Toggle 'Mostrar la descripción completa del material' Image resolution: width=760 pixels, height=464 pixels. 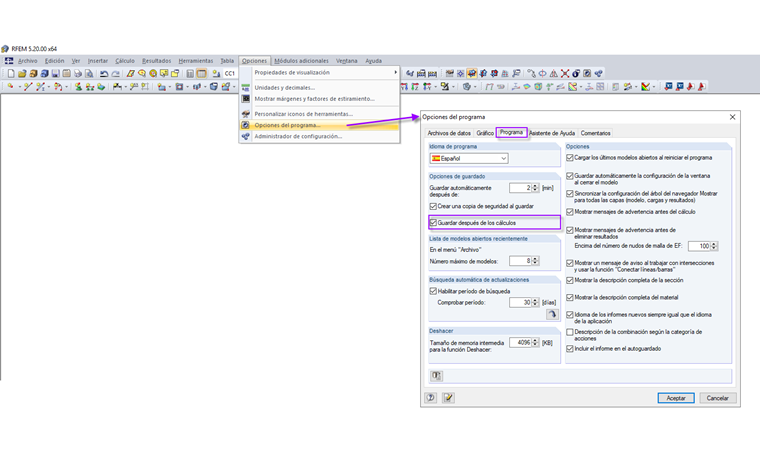[x=570, y=298]
